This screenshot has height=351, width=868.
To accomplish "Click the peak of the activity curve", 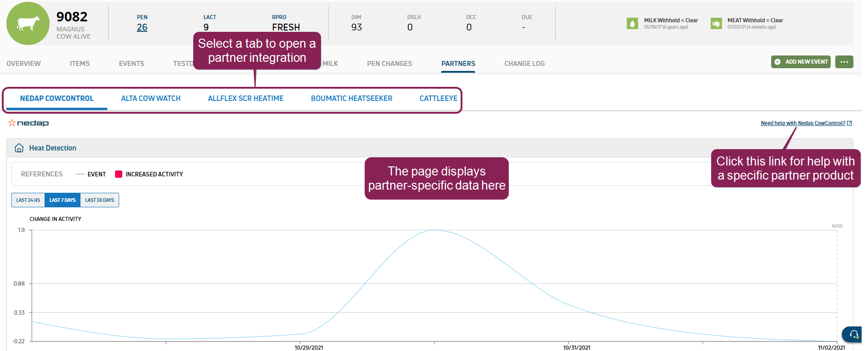I will tap(435, 230).
